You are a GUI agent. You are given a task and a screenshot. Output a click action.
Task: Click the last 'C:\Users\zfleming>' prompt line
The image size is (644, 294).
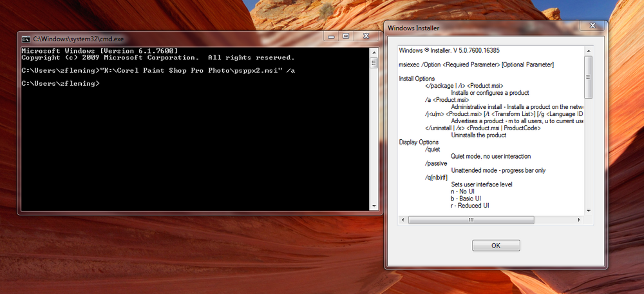61,83
